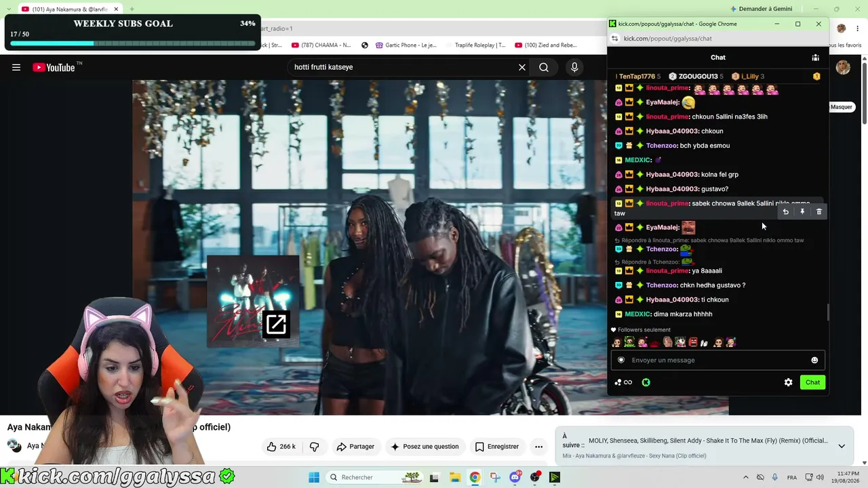Image resolution: width=868 pixels, height=488 pixels.
Task: Click Posez une question button
Action: [x=425, y=447]
